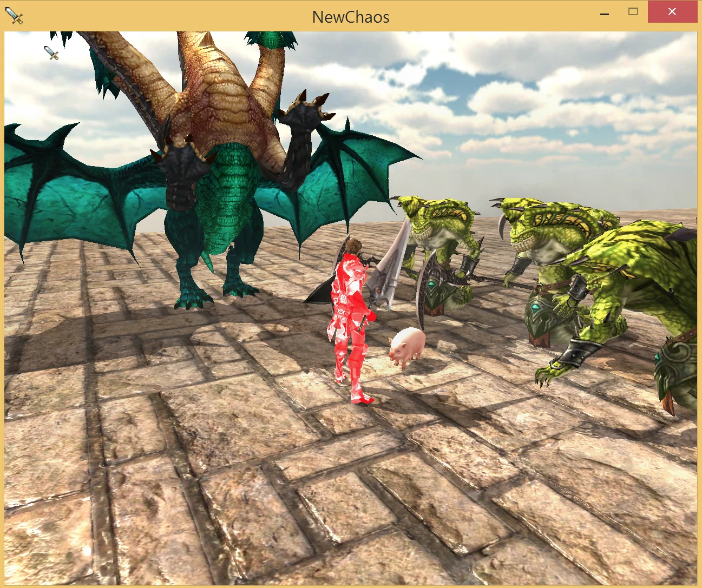
Task: Click the small sword cursor icon in sky
Action: [51, 53]
